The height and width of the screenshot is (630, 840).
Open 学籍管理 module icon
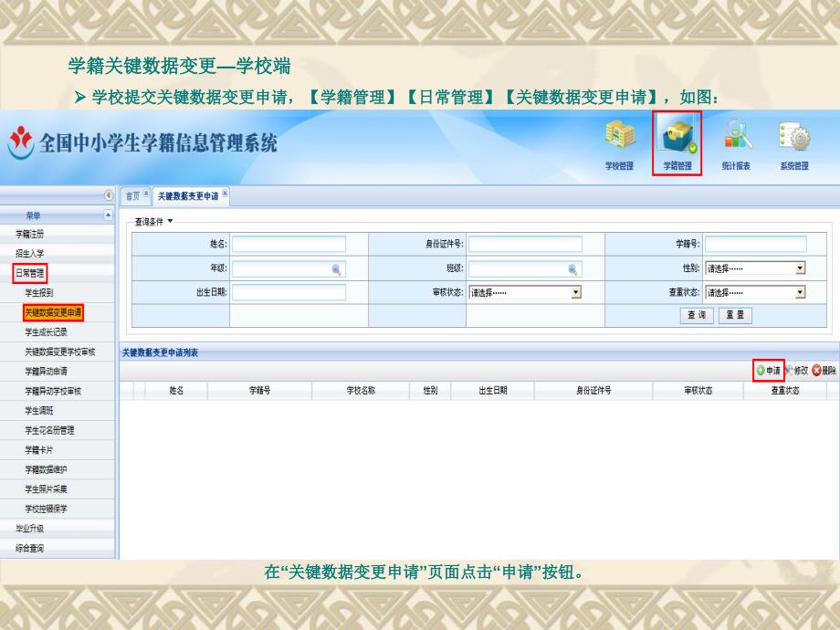[677, 138]
